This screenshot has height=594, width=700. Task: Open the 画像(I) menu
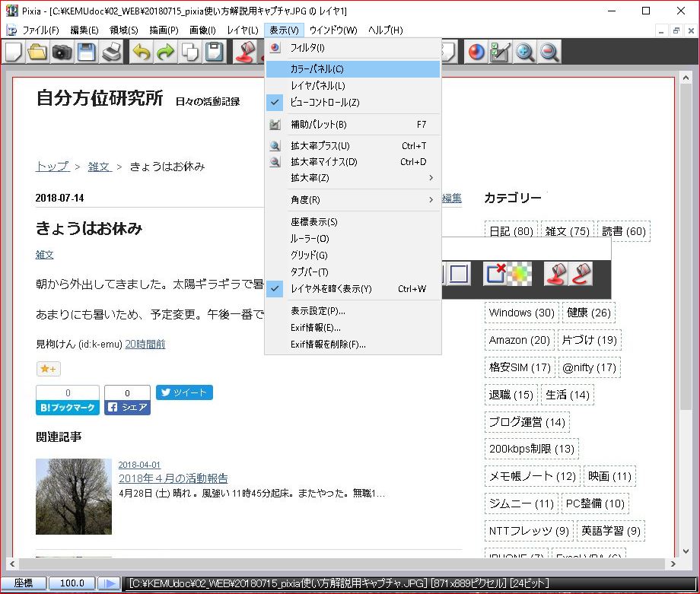202,30
